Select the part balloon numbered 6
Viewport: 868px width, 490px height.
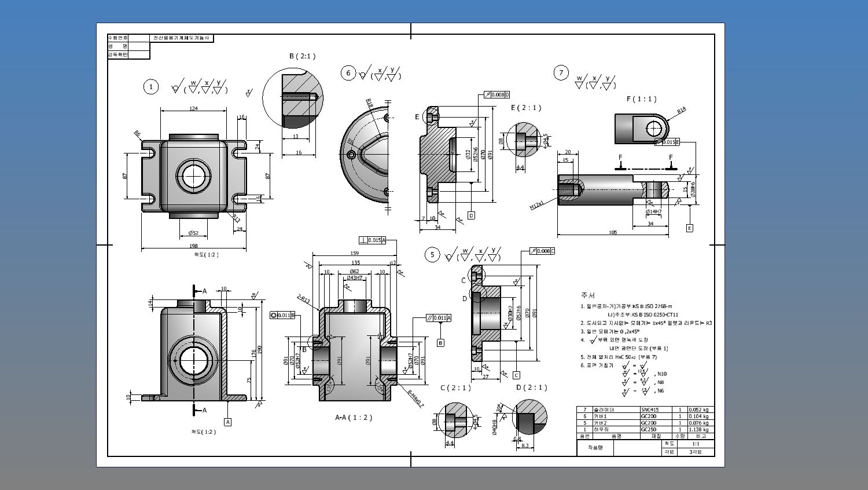tap(348, 72)
